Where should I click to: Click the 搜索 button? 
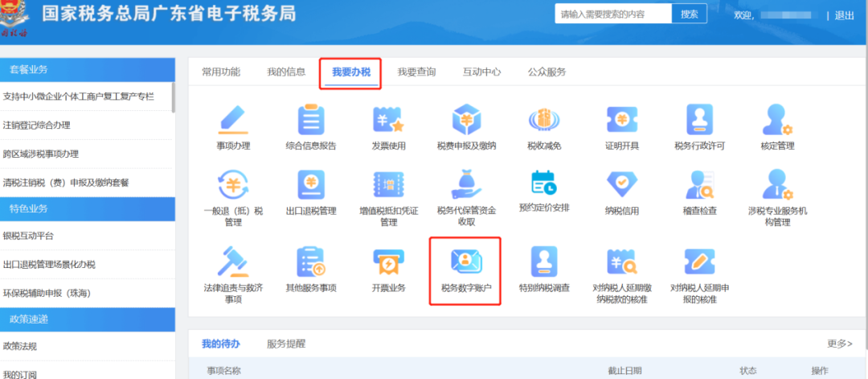tap(690, 14)
